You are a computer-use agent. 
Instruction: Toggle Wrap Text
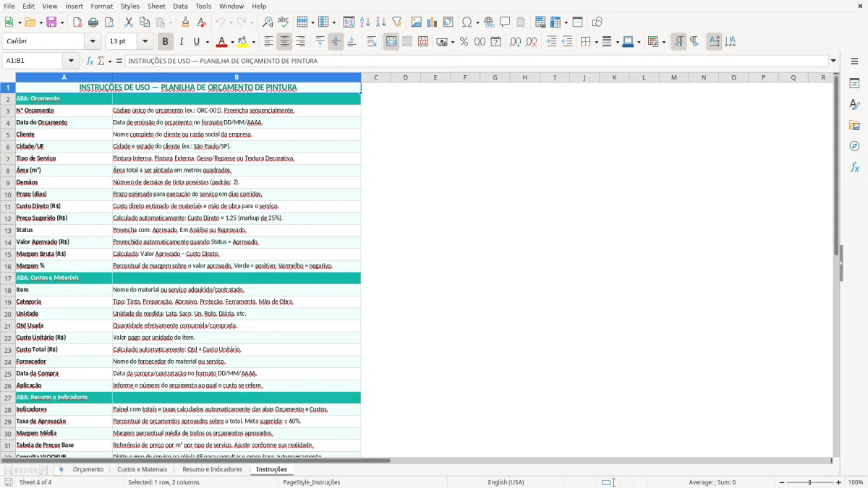pyautogui.click(x=372, y=42)
